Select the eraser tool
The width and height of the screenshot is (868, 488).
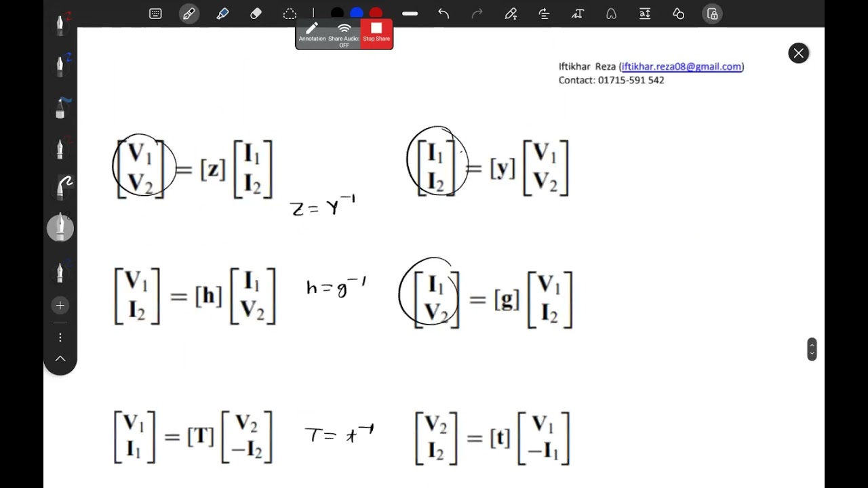(256, 14)
